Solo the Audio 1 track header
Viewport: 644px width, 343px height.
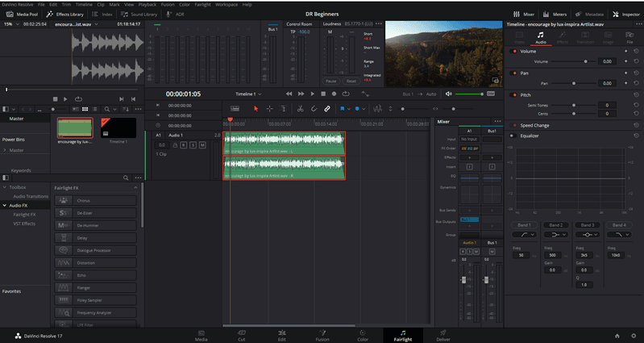click(193, 145)
